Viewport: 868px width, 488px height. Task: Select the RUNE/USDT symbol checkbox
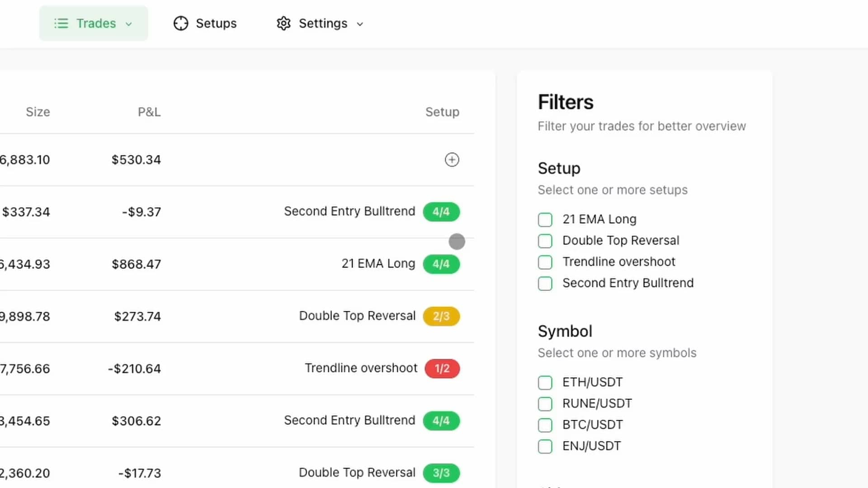pyautogui.click(x=545, y=404)
